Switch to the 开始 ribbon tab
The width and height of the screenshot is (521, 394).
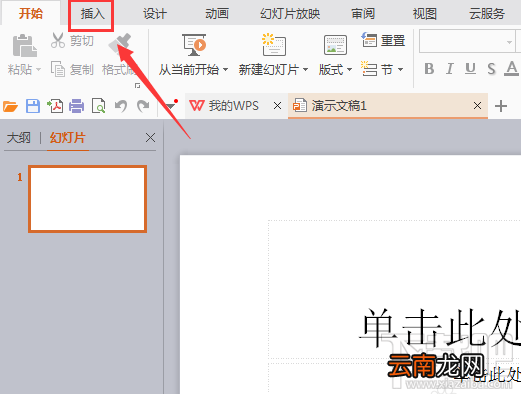[31, 14]
